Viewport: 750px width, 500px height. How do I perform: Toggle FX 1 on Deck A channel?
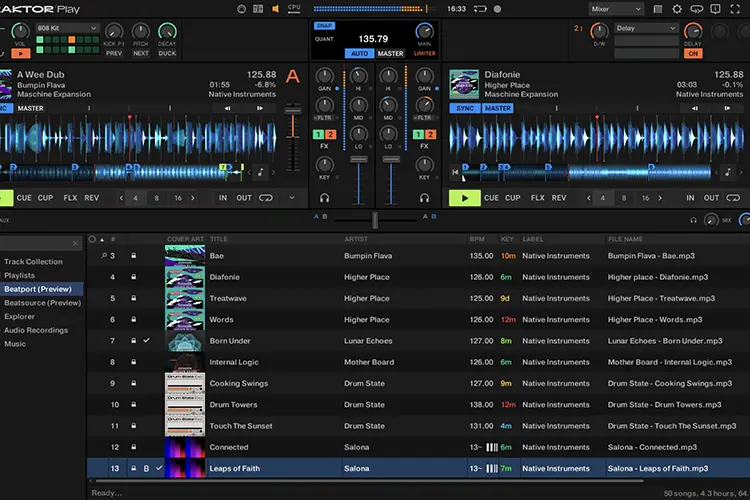[318, 134]
